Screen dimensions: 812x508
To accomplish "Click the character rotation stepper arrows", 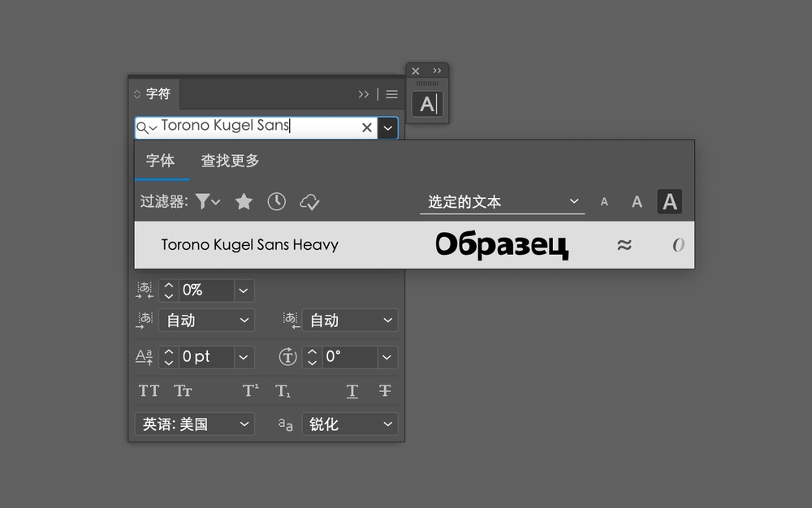I will click(312, 357).
